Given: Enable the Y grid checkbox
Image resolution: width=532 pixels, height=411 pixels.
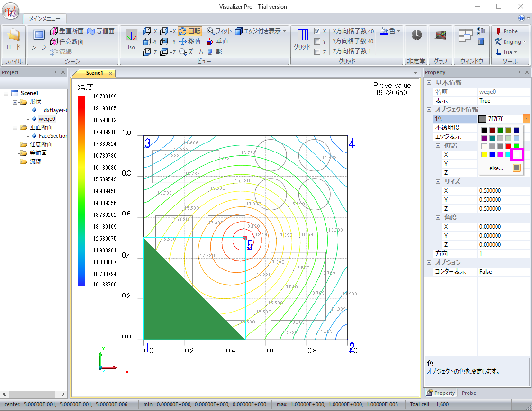Looking at the screenshot, I should coord(317,42).
